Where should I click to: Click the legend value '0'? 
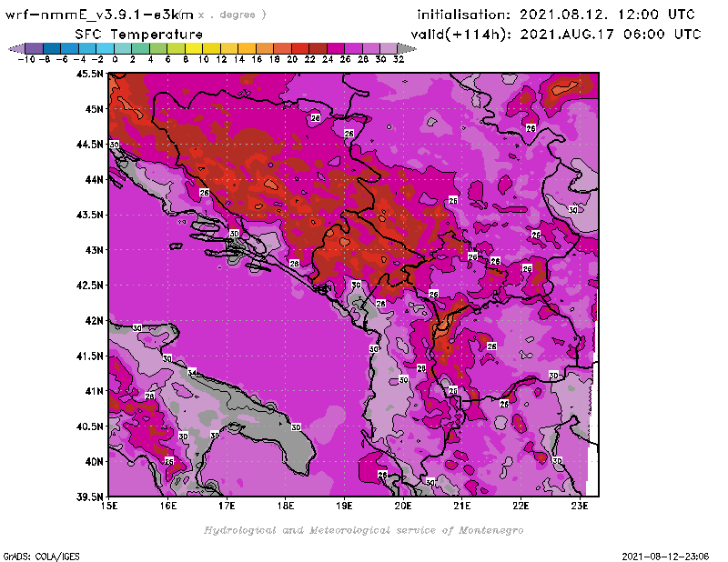(115, 59)
